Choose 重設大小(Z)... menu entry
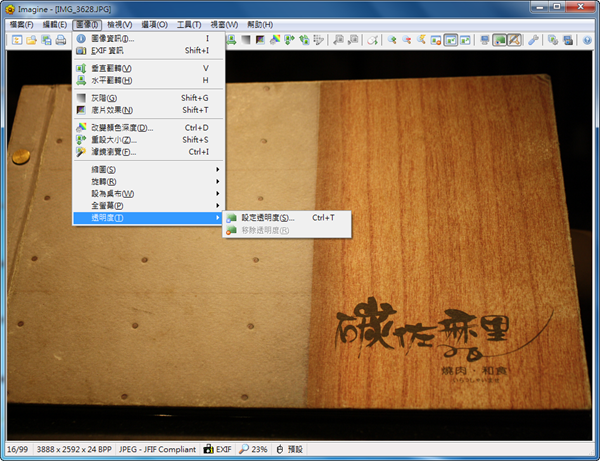The image size is (600, 461). click(148, 140)
